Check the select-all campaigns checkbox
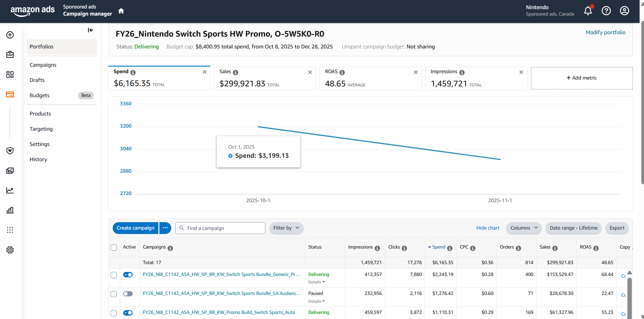The image size is (644, 319). click(114, 248)
